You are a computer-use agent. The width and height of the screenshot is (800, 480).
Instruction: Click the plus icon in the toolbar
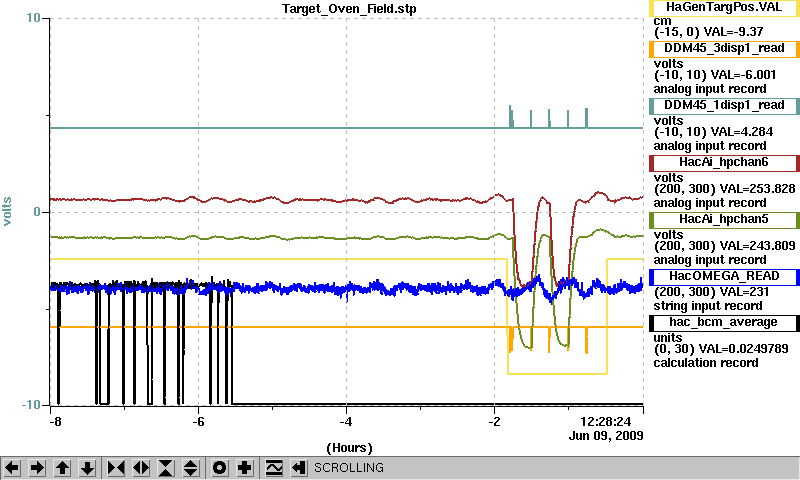point(245,468)
